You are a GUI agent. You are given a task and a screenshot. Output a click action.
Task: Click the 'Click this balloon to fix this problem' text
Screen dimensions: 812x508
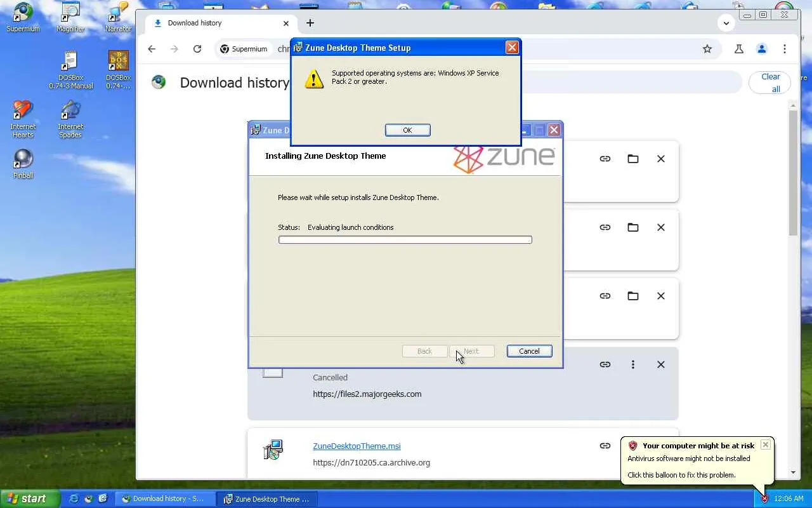[x=681, y=475]
